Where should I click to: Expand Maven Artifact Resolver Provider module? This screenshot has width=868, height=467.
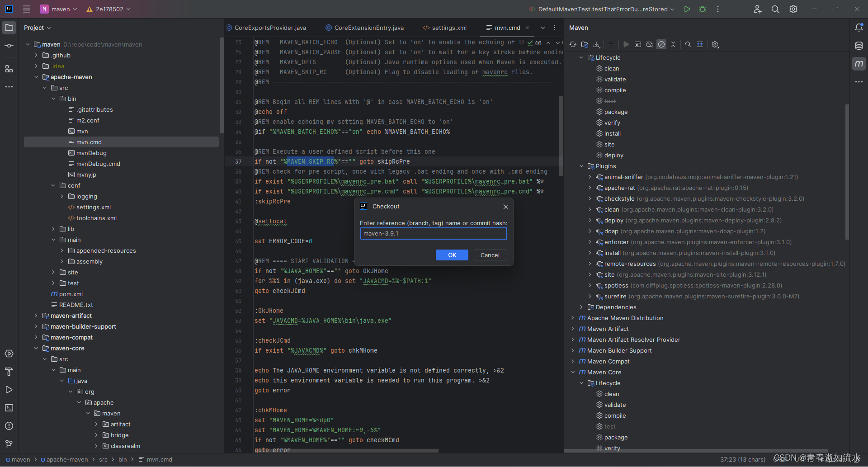tap(573, 340)
